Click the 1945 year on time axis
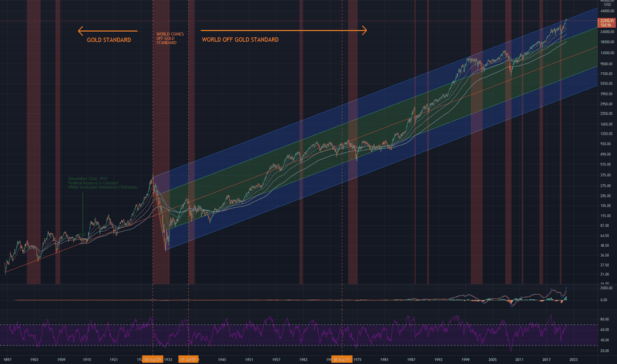 pyautogui.click(x=222, y=359)
